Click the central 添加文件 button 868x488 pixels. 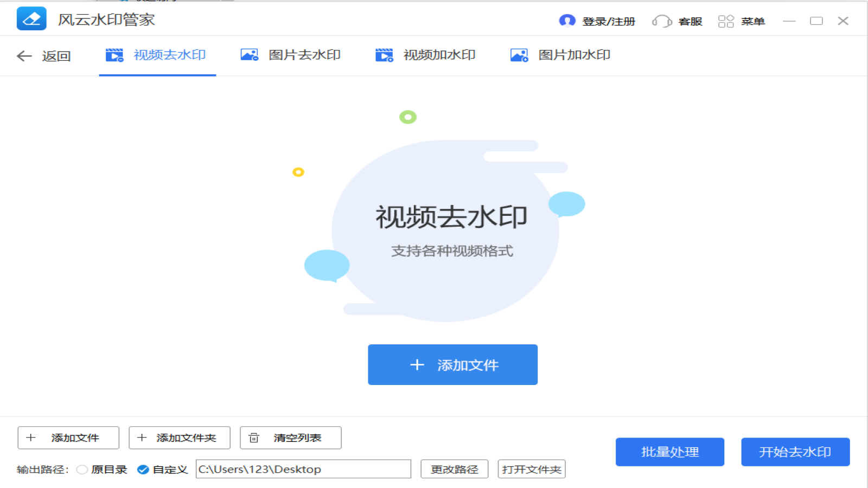coord(452,364)
